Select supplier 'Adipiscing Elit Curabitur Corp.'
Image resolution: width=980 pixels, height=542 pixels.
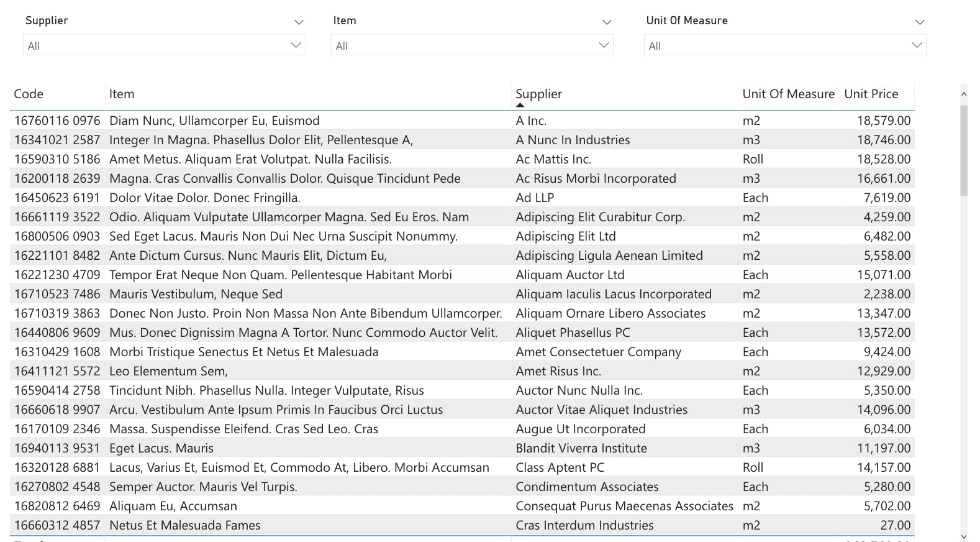point(601,217)
